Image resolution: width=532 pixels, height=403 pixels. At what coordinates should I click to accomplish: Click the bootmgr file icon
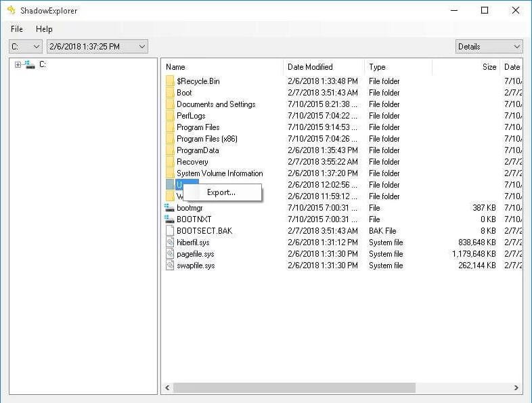tap(169, 208)
